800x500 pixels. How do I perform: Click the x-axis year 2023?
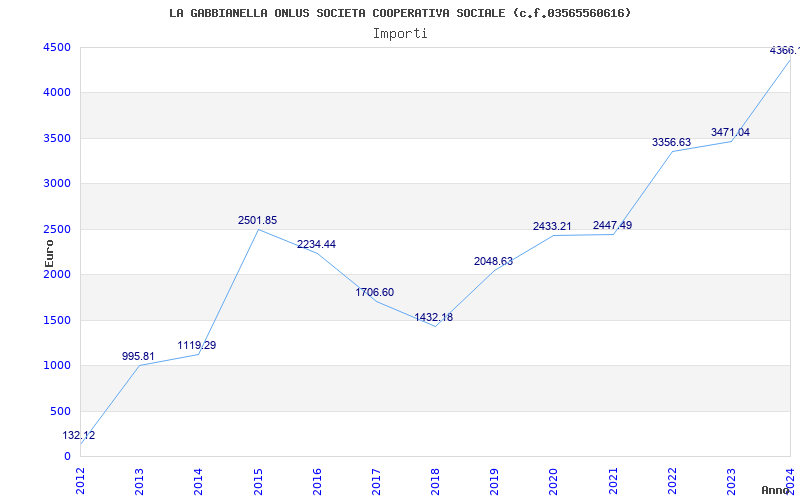(x=731, y=481)
